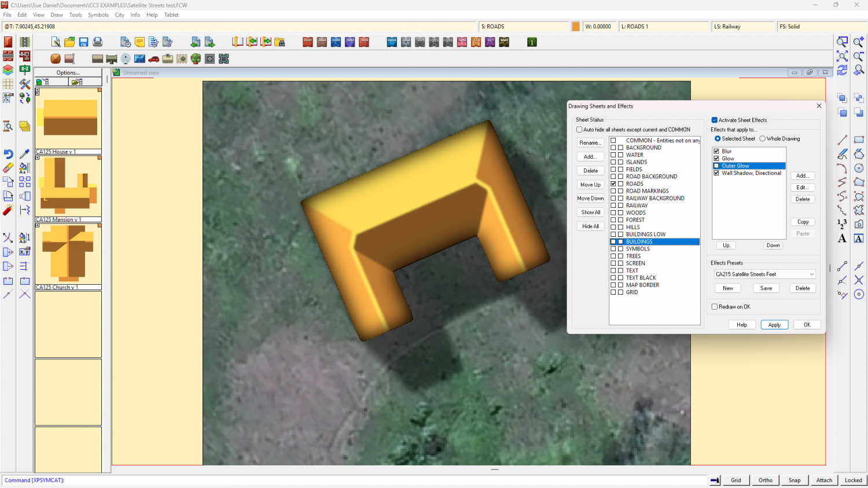Select the bold letter A text tool
The height and width of the screenshot is (488, 868).
pyautogui.click(x=842, y=239)
